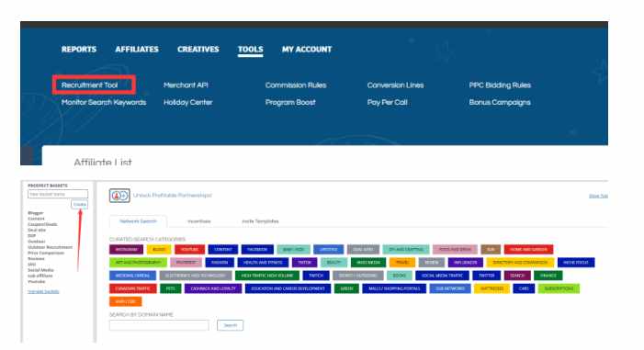
Task: Open the AFFILIATES menu
Action: point(137,50)
